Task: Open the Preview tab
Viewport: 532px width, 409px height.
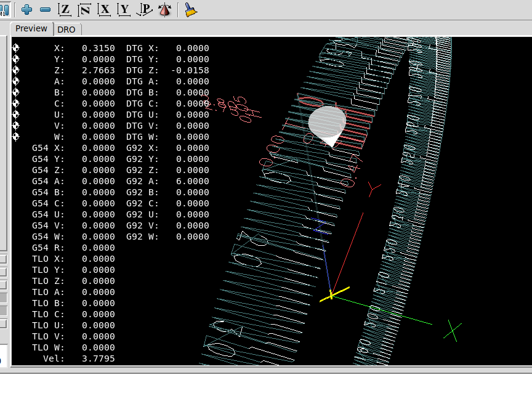Action: (31, 29)
